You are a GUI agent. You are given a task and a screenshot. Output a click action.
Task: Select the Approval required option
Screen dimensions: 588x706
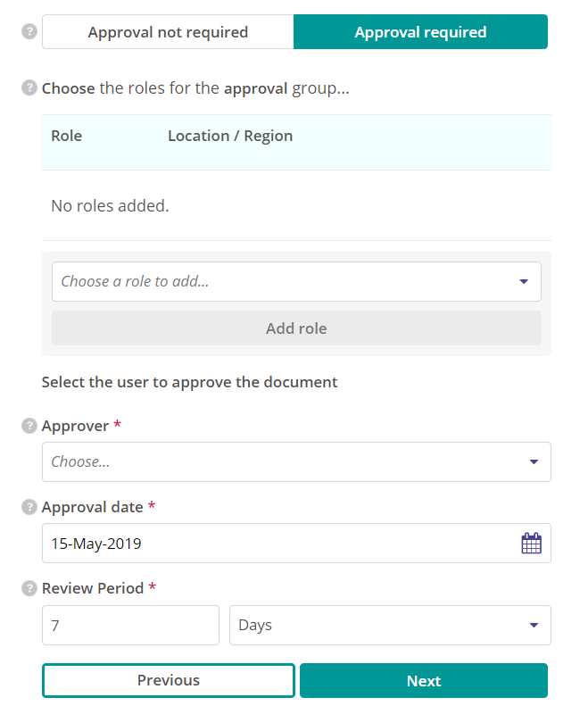click(x=420, y=32)
